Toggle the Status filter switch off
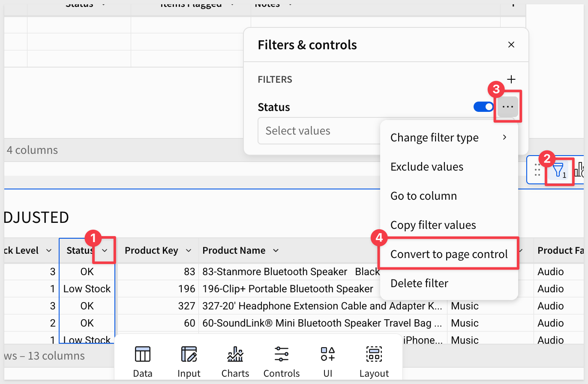The image size is (588, 384). (x=483, y=107)
